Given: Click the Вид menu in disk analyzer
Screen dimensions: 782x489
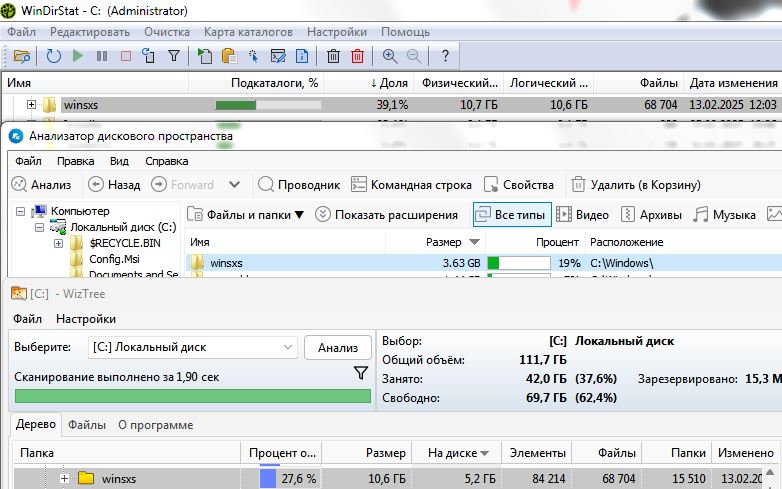Looking at the screenshot, I should [119, 162].
